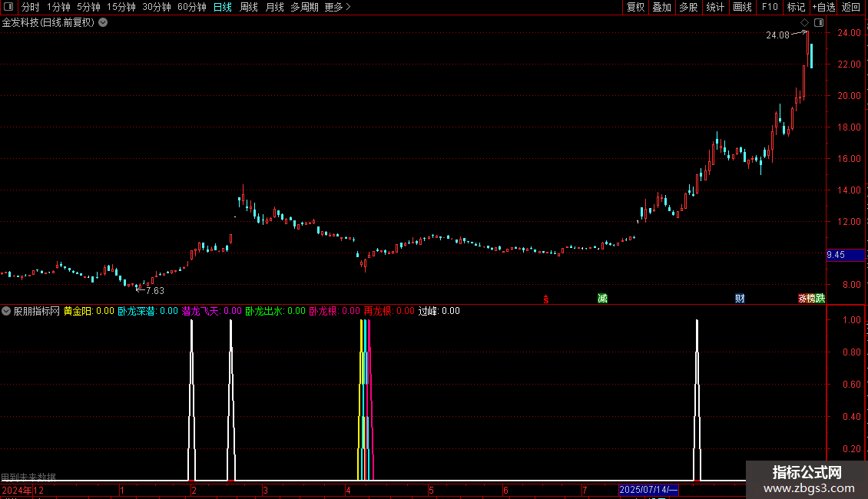Click the 返回 back button

pos(851,7)
